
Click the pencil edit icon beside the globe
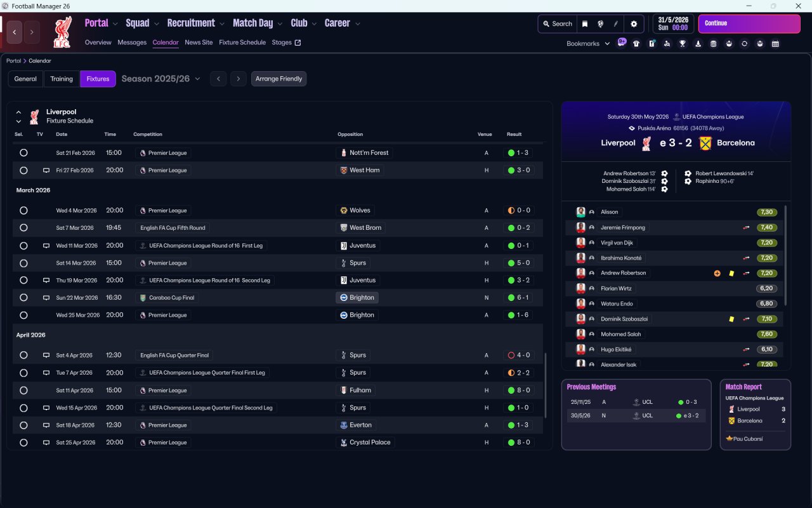click(x=615, y=23)
